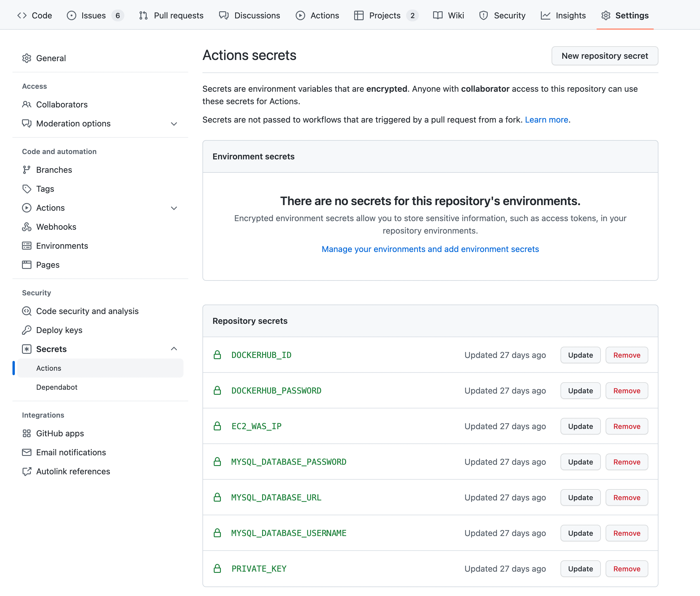Update the PRIVATE_KEY secret
Screen dimensions: 700x596
click(x=580, y=569)
